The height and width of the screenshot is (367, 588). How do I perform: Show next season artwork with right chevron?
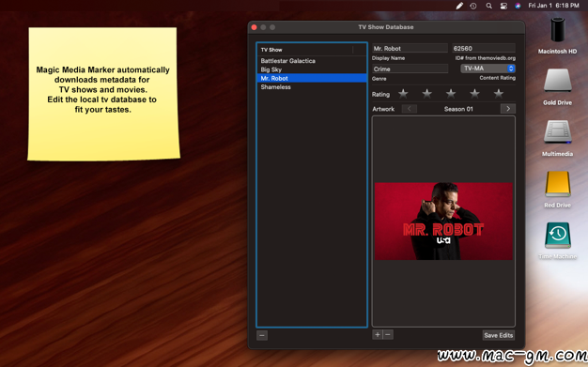click(508, 109)
